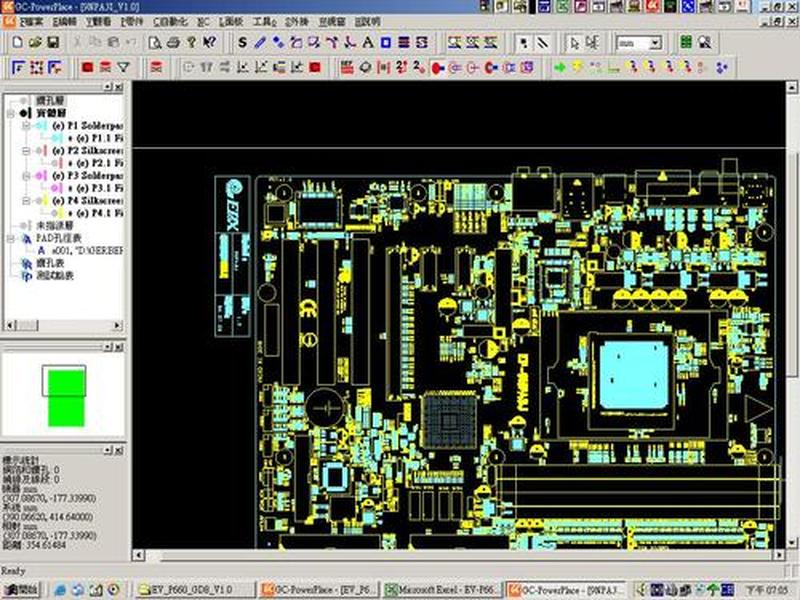Viewport: 800px width, 600px height.
Task: Click the green grid icon beside the units box
Action: pos(686,42)
